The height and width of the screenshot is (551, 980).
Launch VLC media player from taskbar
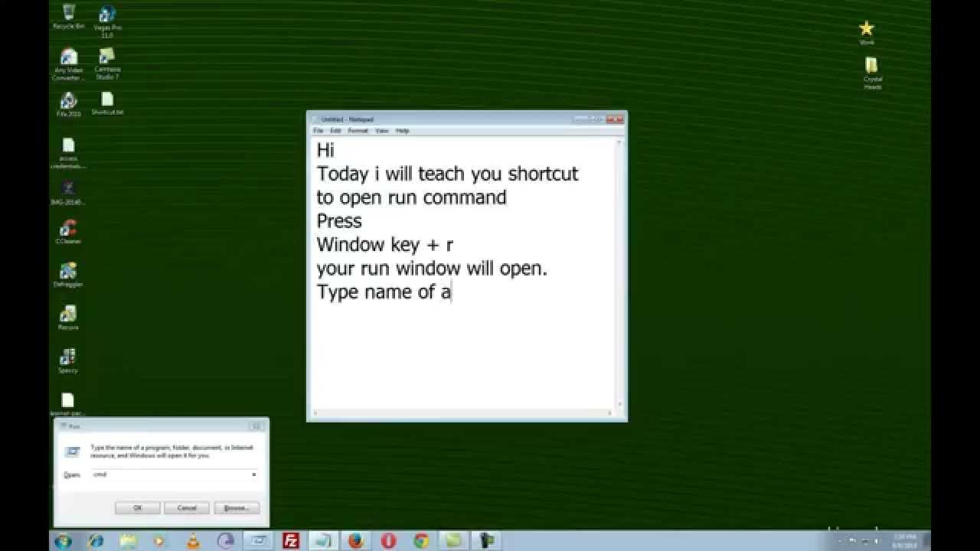pos(193,541)
